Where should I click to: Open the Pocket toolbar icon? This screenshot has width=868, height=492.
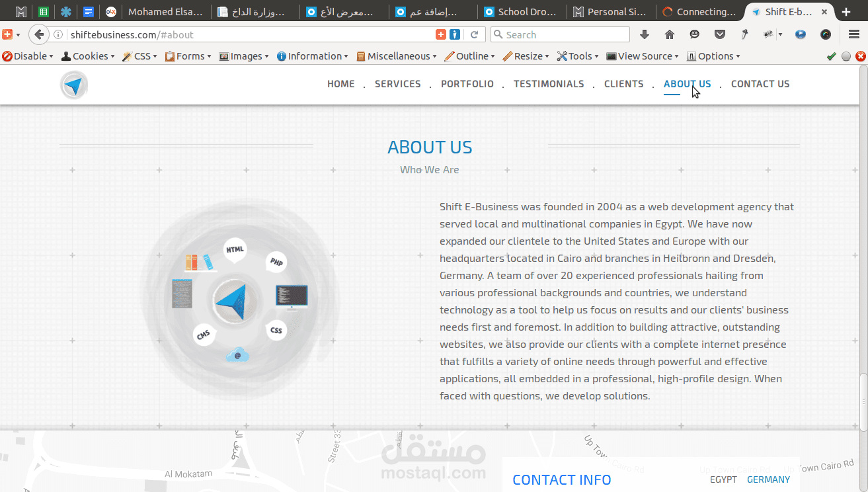pos(720,34)
